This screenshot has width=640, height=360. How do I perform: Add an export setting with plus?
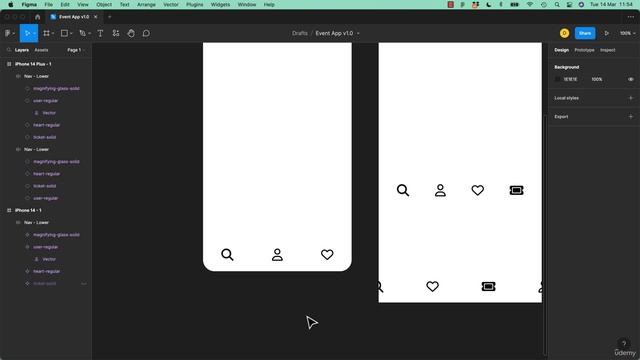(631, 117)
